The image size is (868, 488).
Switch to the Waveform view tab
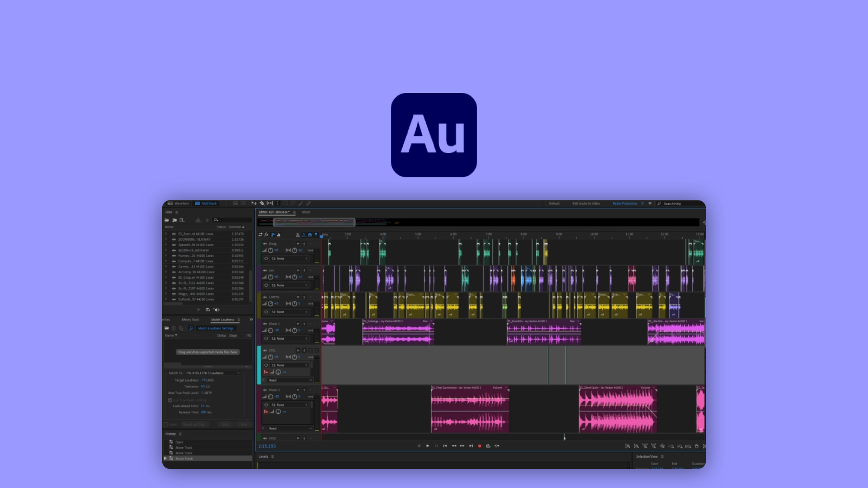(x=181, y=203)
